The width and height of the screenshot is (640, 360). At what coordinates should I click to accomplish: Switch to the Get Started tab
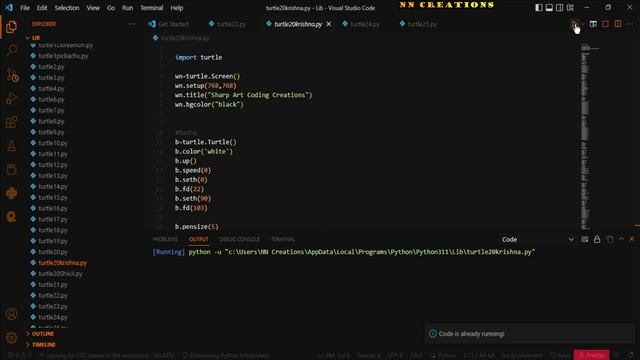(x=169, y=24)
